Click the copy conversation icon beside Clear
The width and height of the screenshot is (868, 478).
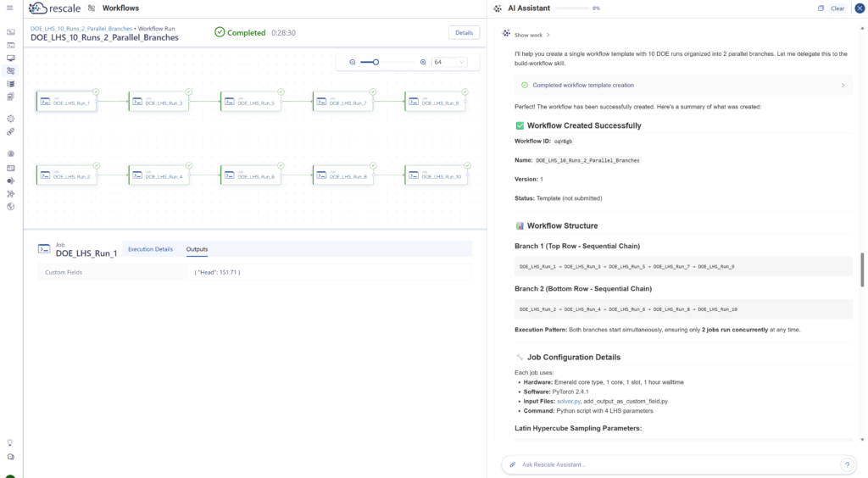821,8
